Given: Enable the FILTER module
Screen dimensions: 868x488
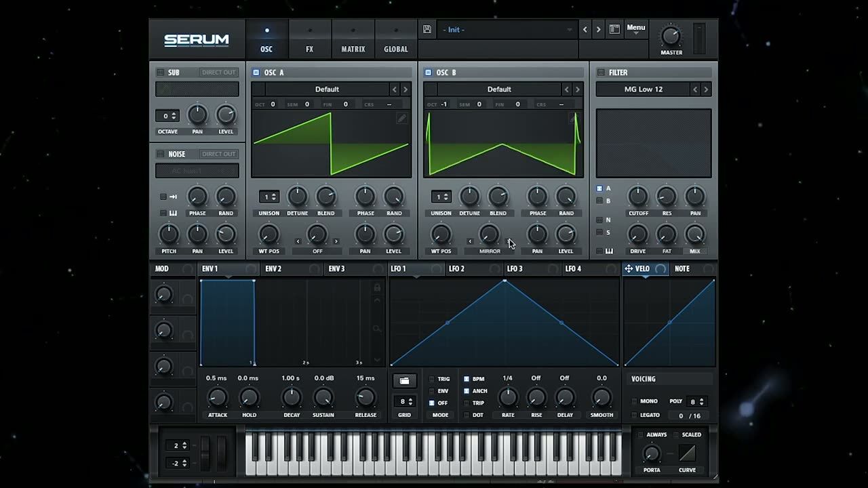Looking at the screenshot, I should (x=600, y=73).
